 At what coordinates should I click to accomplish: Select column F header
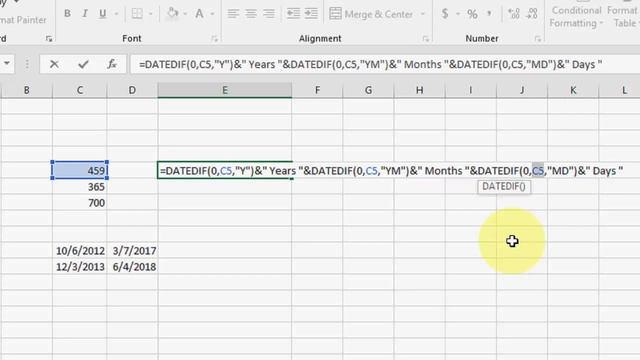[318, 90]
